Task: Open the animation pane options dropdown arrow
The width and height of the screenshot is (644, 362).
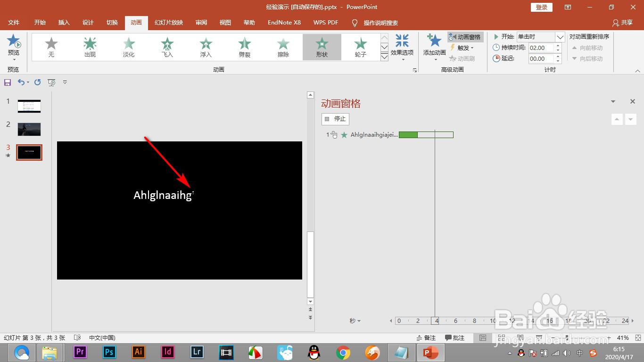Action: coord(613,101)
